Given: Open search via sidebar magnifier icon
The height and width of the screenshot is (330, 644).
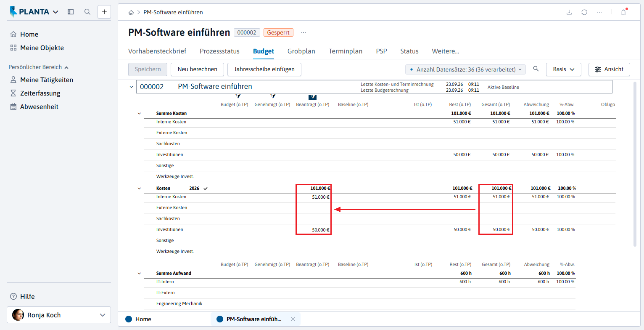Looking at the screenshot, I should tap(87, 12).
